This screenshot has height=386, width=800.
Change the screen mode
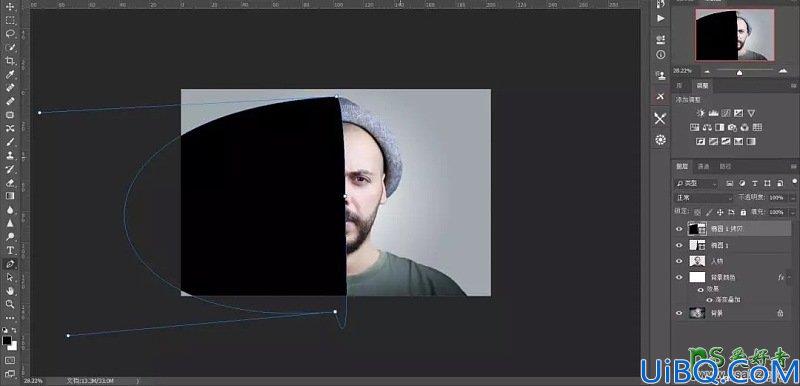(x=10, y=374)
